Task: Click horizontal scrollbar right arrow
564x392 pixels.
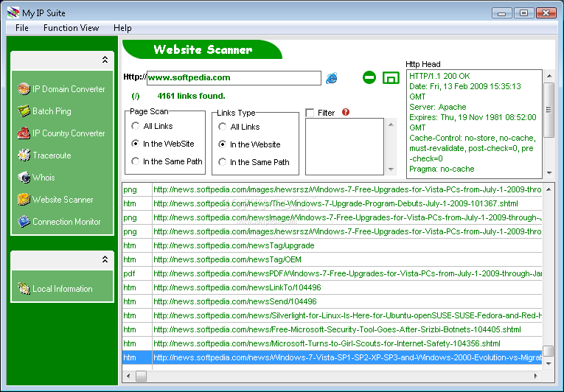Action: 536,377
